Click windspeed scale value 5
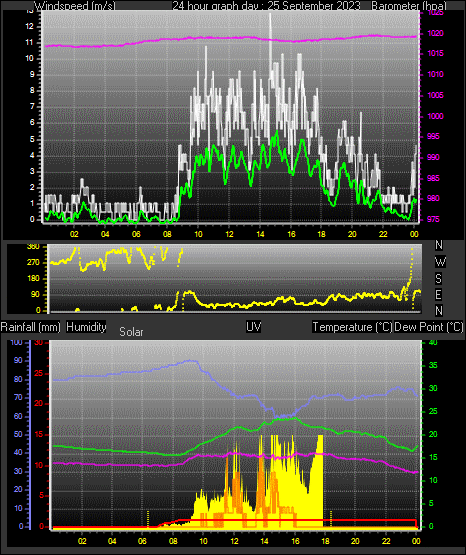The height and width of the screenshot is (555, 466). click(32, 139)
